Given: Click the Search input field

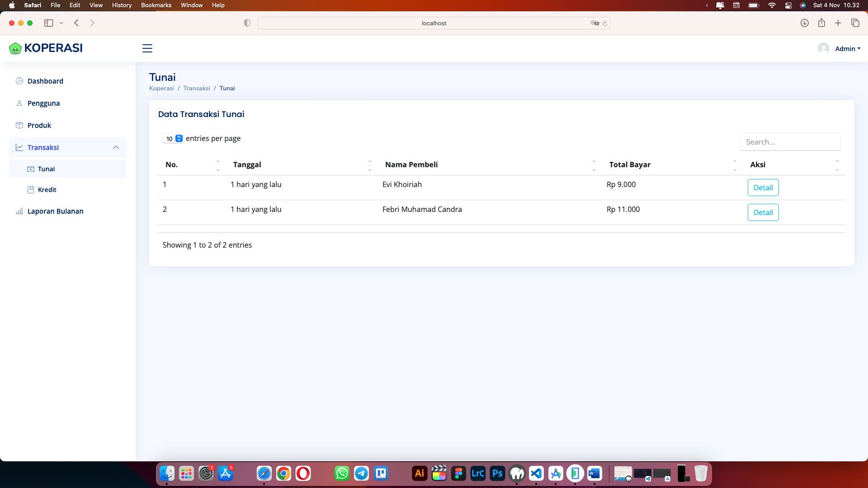Looking at the screenshot, I should (x=790, y=142).
